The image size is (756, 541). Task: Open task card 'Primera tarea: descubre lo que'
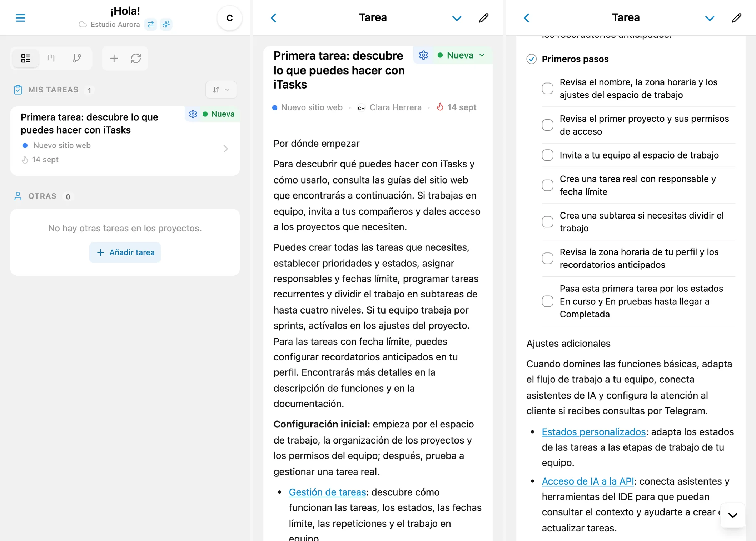[x=125, y=141]
